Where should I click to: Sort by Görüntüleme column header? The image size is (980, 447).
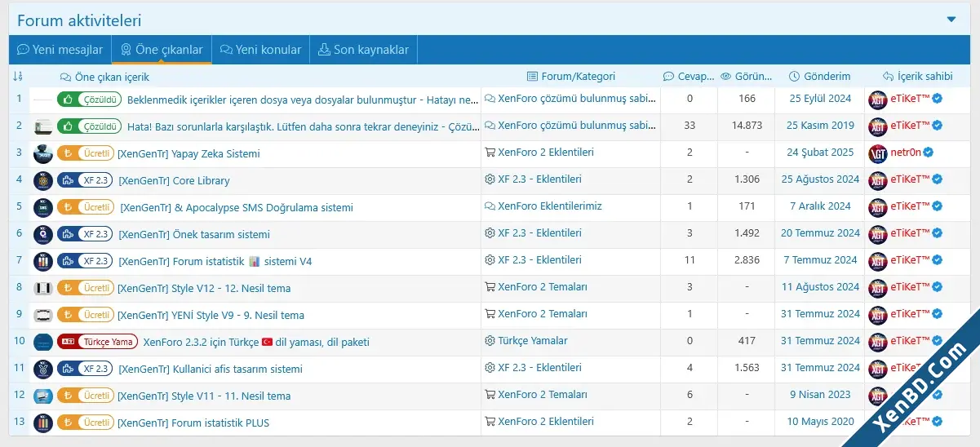tap(747, 77)
